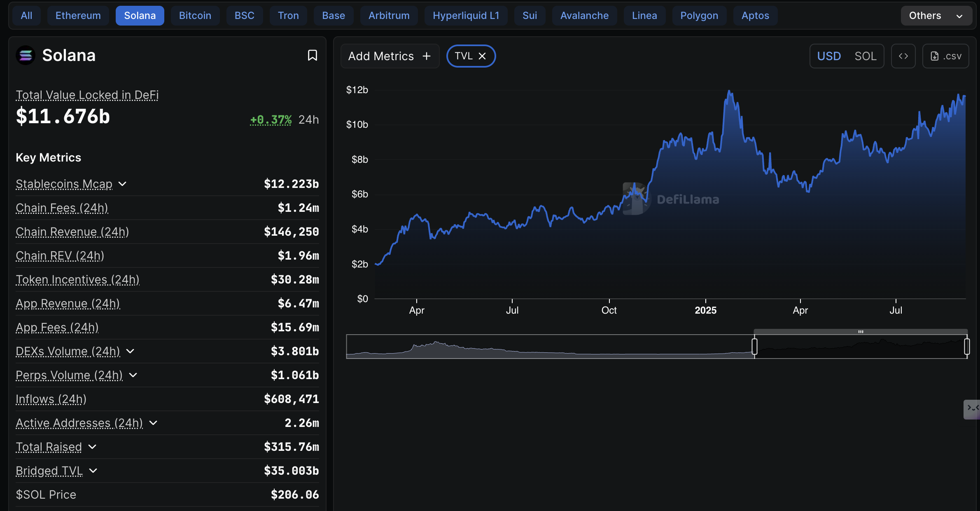Remove the TVL metric chip
The height and width of the screenshot is (511, 980).
tap(482, 56)
